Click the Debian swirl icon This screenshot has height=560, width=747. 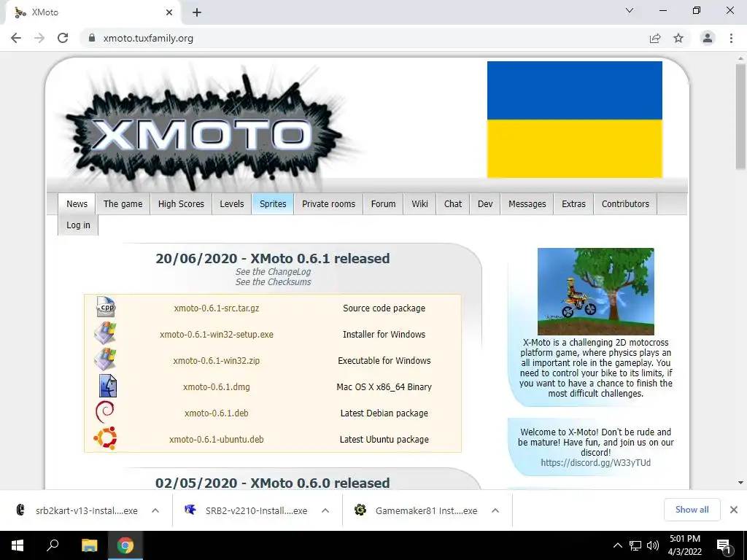click(105, 412)
